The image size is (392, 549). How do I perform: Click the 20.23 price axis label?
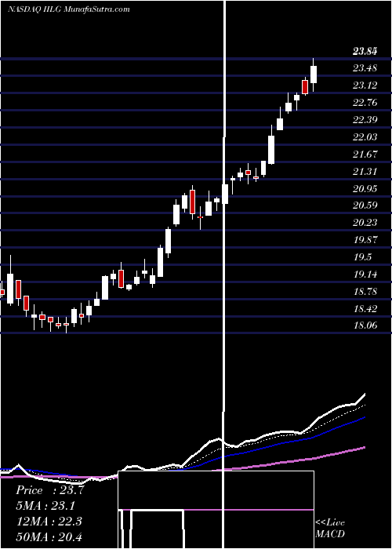365,223
